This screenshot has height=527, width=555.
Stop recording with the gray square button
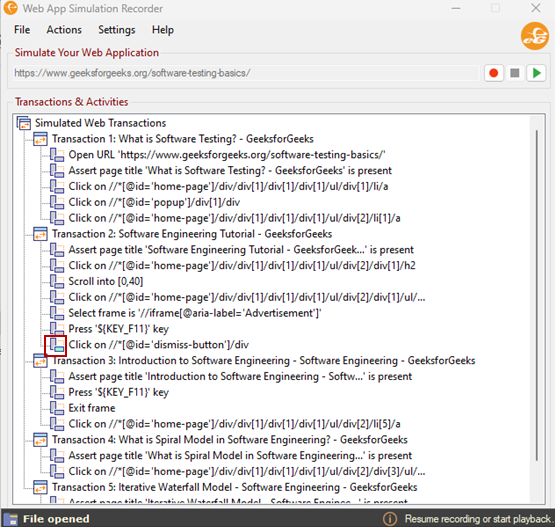[515, 73]
